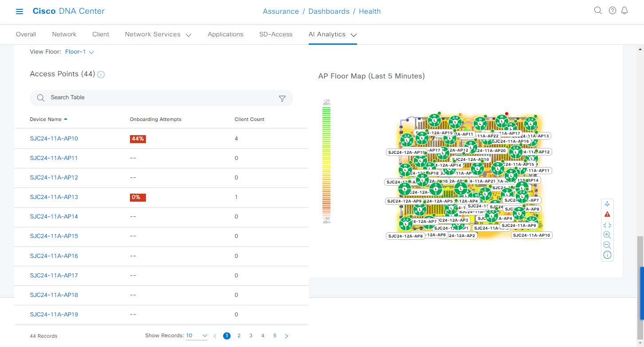Screen dimensions: 644x347
Task: Click the red warning triangle map tool
Action: pos(607,214)
